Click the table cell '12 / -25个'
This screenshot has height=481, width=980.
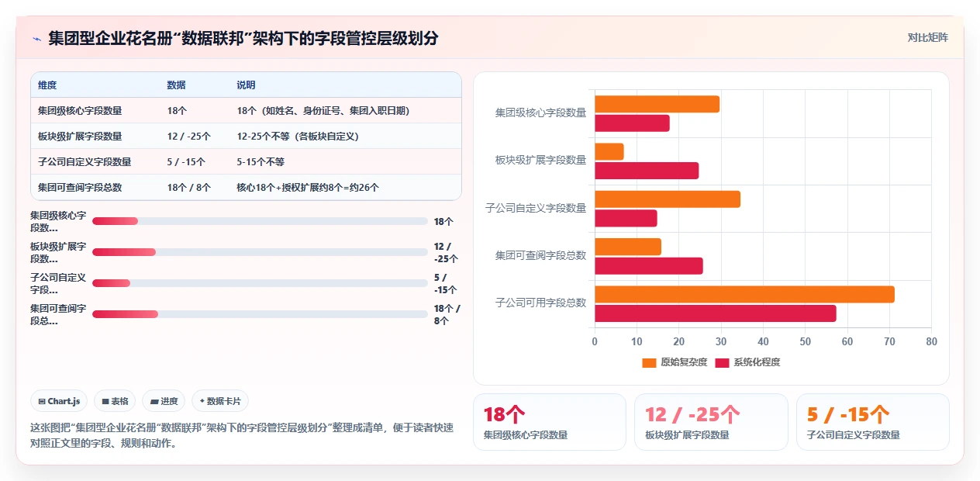pos(188,136)
